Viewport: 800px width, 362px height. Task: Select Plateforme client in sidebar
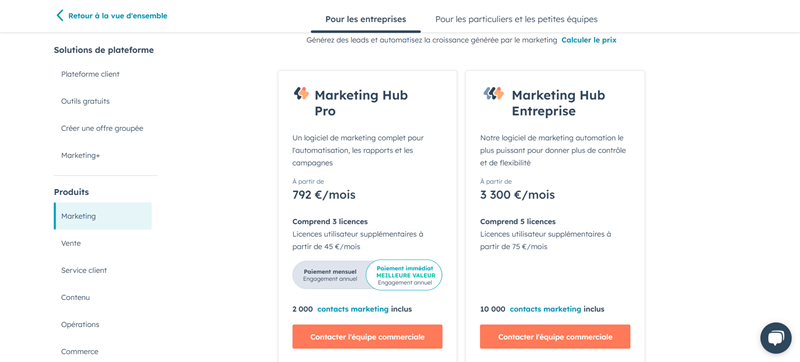coord(90,74)
